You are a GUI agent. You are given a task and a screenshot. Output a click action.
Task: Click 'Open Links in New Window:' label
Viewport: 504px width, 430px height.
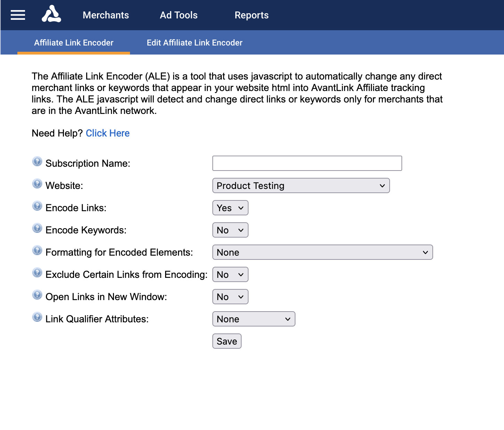pyautogui.click(x=106, y=297)
